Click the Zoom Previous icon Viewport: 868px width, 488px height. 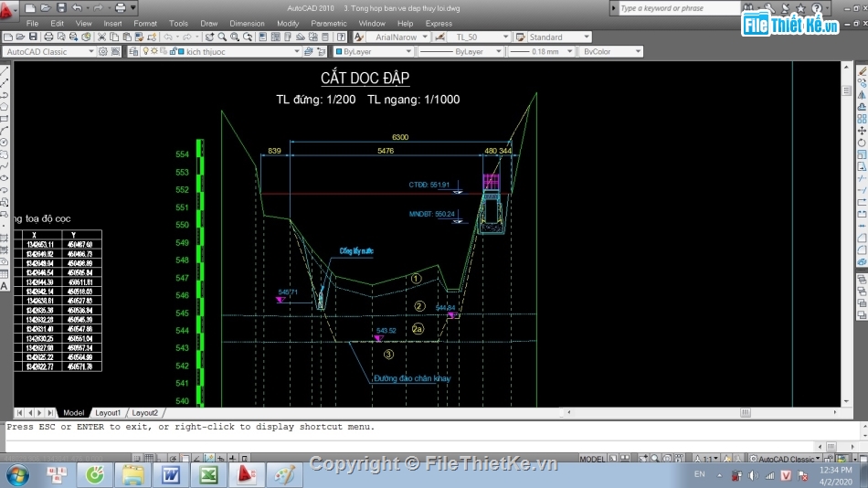pyautogui.click(x=248, y=37)
